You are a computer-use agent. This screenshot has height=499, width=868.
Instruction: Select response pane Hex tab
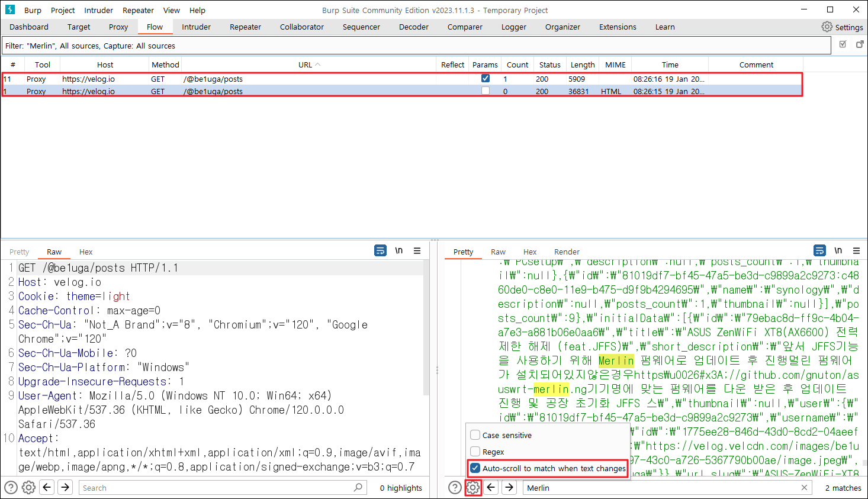(x=530, y=252)
